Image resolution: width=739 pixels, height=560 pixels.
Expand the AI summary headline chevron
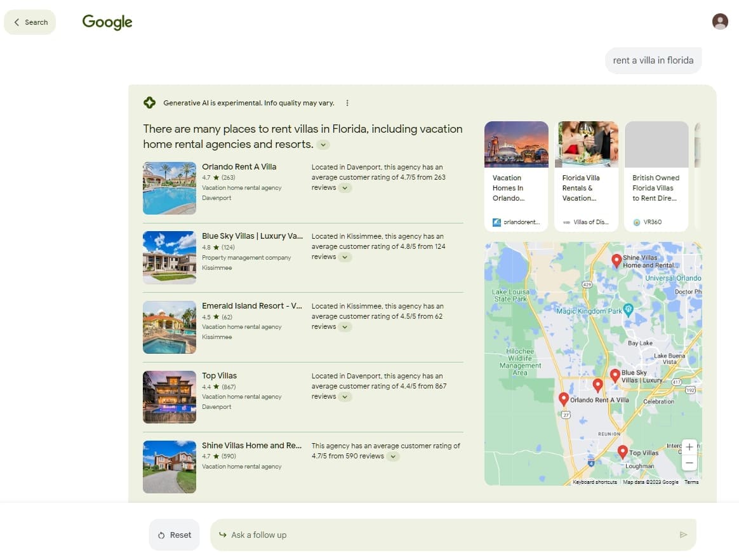click(x=323, y=145)
